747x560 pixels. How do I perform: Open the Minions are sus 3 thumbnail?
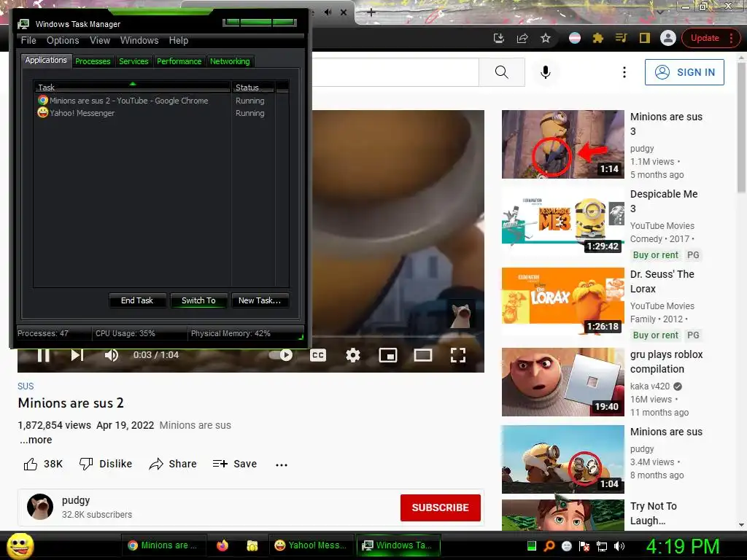click(x=562, y=144)
